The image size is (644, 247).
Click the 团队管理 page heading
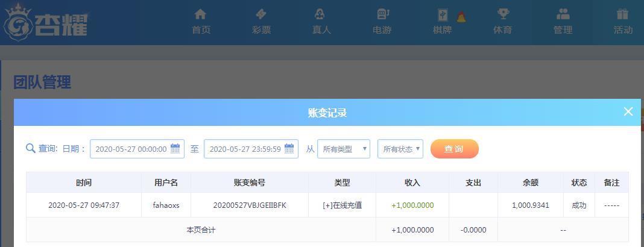point(42,82)
